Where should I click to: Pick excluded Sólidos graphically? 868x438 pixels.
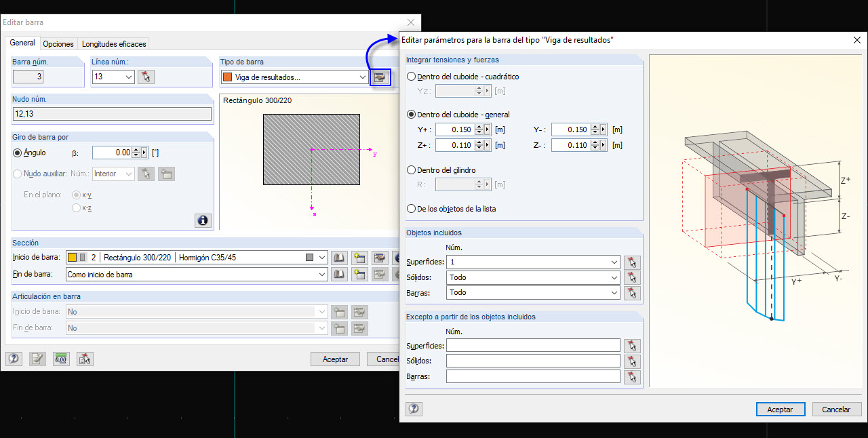click(632, 361)
